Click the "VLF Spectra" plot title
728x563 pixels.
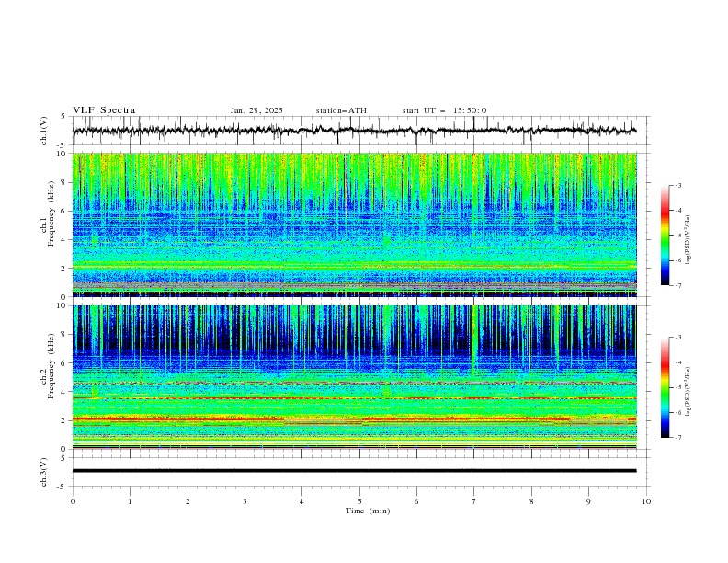tap(104, 110)
